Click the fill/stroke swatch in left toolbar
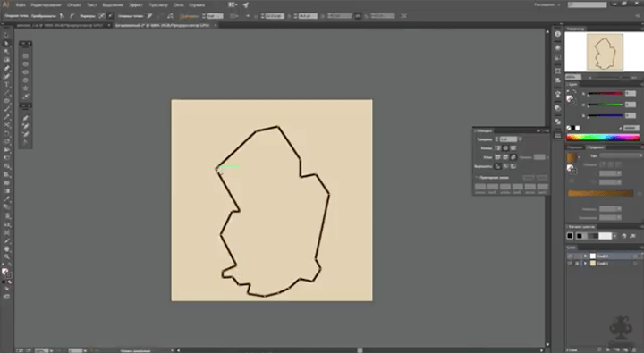The image size is (644, 353). click(x=5, y=273)
